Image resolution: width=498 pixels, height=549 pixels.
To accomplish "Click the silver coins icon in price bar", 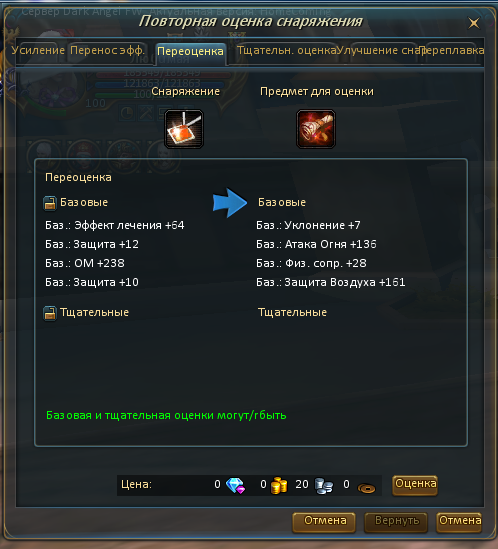I will [324, 486].
